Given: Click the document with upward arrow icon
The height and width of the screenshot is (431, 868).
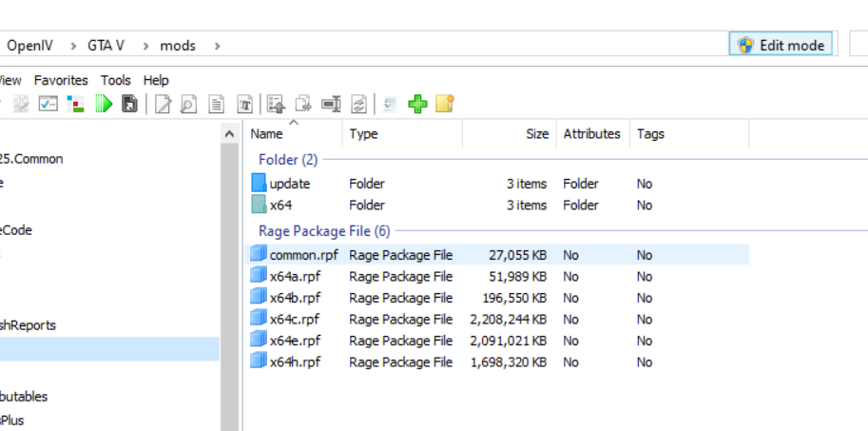Looking at the screenshot, I should 276,105.
